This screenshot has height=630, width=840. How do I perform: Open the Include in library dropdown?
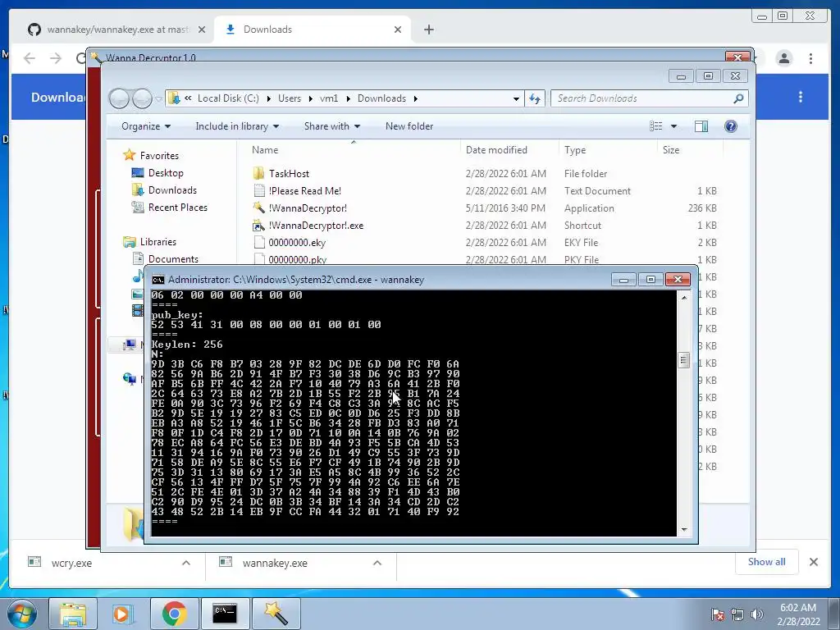(x=237, y=126)
